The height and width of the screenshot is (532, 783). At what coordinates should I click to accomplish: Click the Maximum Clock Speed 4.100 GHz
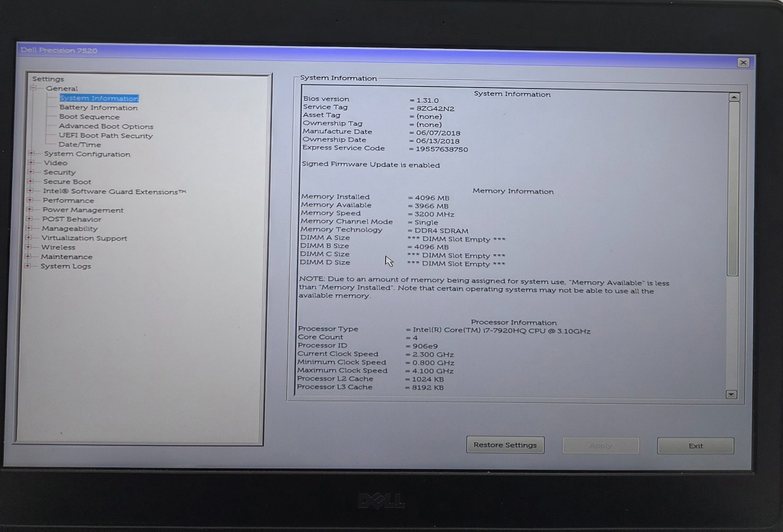[433, 371]
